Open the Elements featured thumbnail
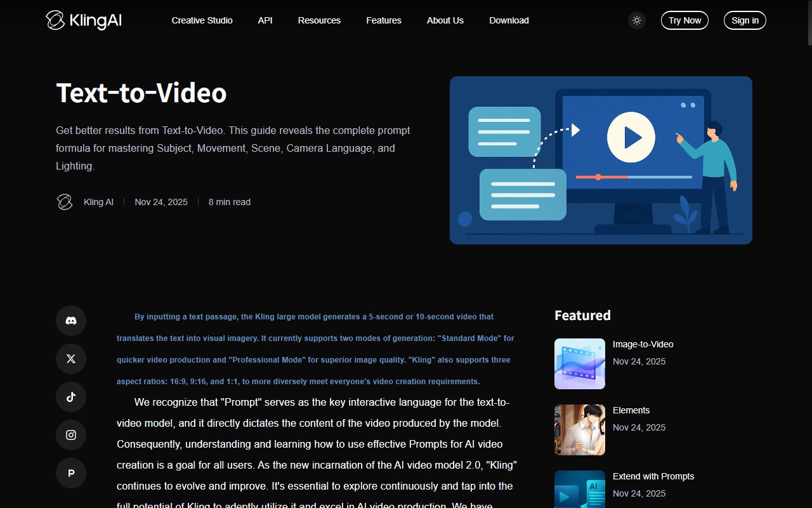This screenshot has height=508, width=812. 580,430
